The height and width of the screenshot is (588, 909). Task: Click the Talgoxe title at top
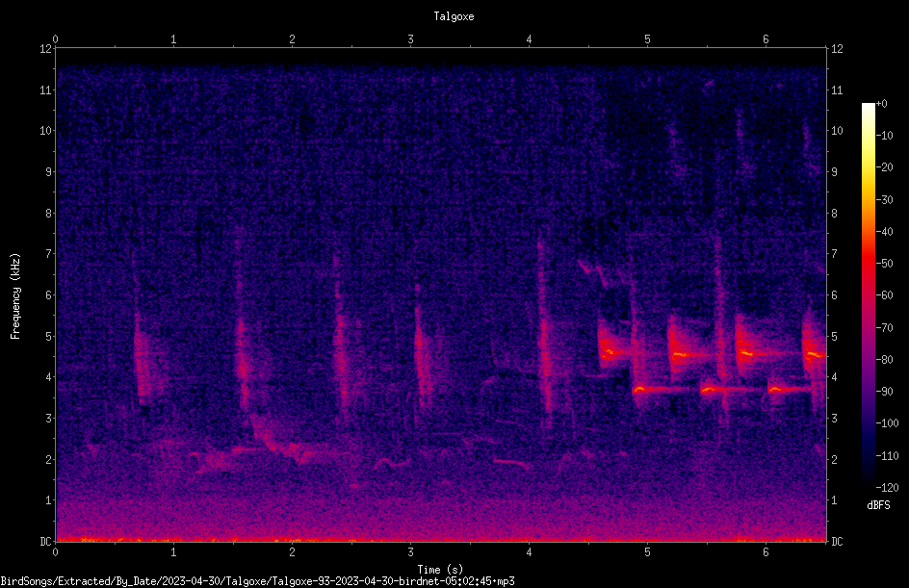[x=454, y=16]
